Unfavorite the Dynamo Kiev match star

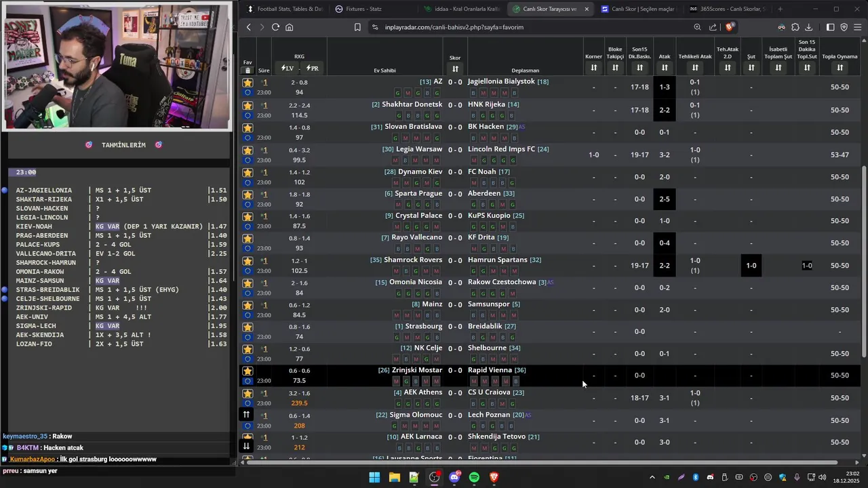(x=248, y=172)
